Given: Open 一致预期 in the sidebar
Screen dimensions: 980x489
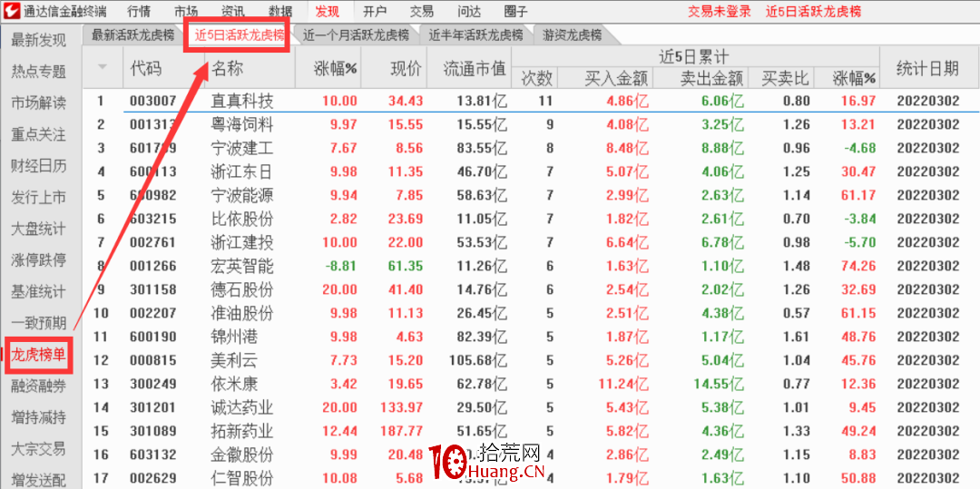Looking at the screenshot, I should [38, 323].
